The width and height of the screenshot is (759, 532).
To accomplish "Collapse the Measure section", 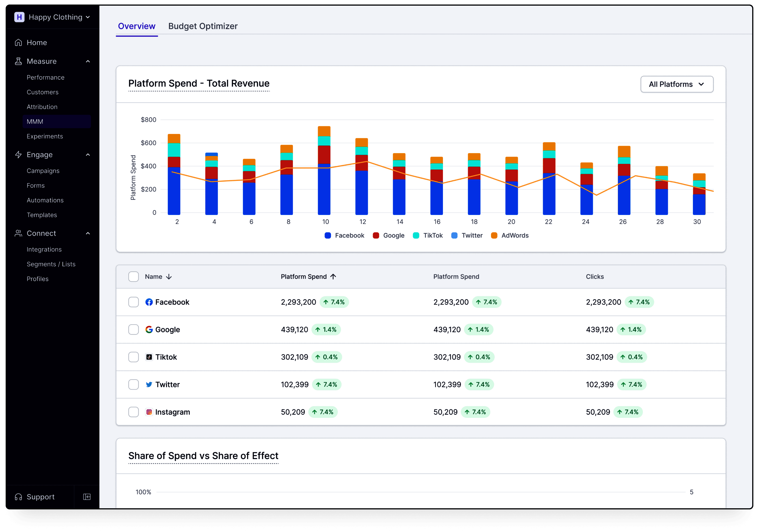I will pos(88,61).
